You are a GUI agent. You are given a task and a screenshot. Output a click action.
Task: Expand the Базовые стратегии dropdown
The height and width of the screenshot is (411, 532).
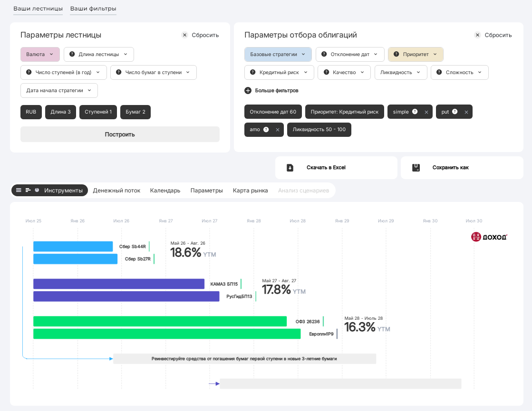pos(278,54)
